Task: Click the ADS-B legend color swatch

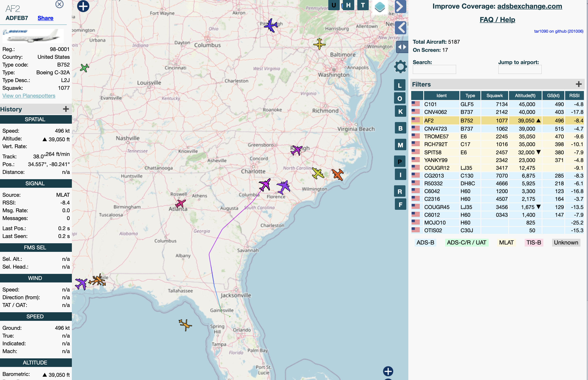Action: click(425, 242)
